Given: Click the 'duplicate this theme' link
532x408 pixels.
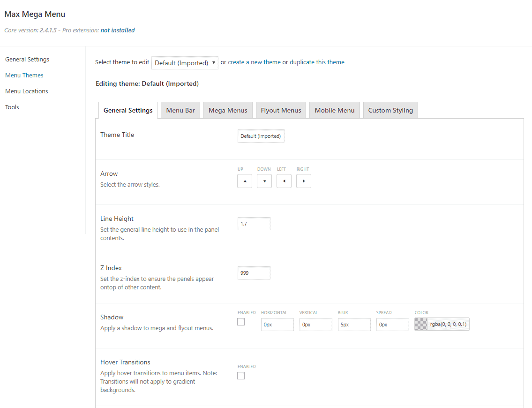Looking at the screenshot, I should point(317,62).
